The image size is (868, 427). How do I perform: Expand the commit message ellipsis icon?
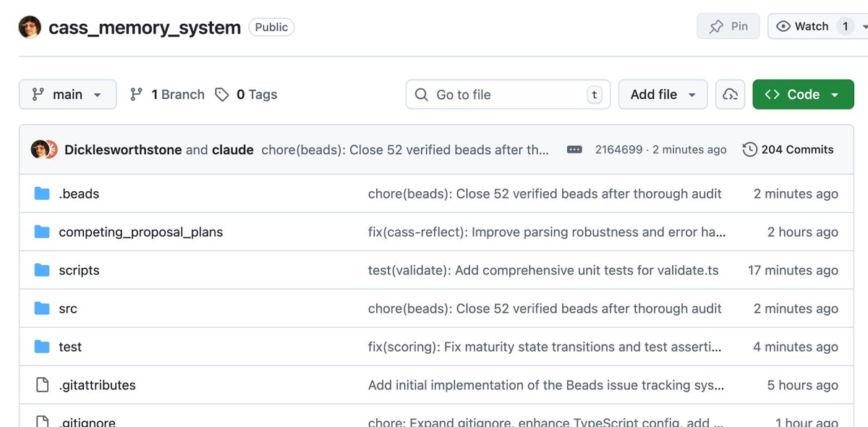click(x=574, y=150)
